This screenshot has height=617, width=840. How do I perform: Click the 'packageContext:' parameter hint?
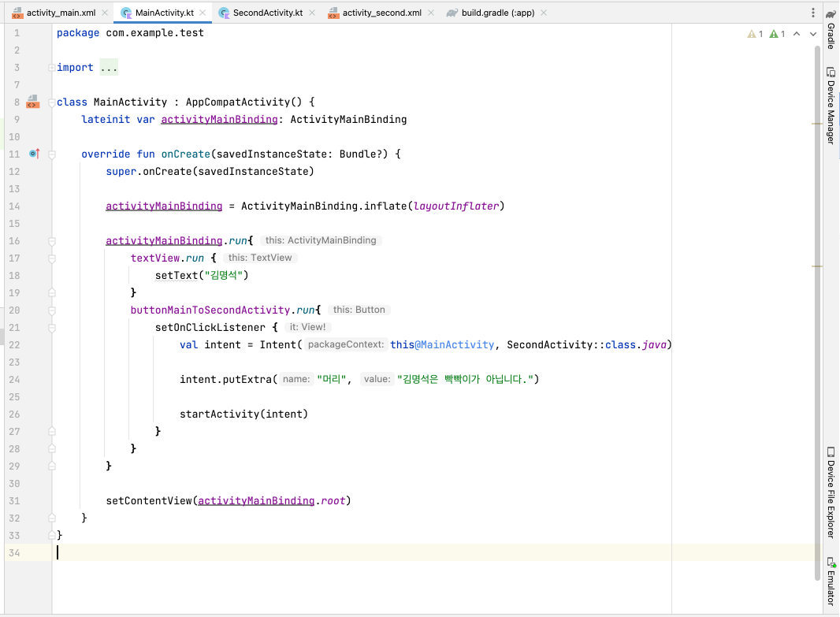click(x=346, y=344)
